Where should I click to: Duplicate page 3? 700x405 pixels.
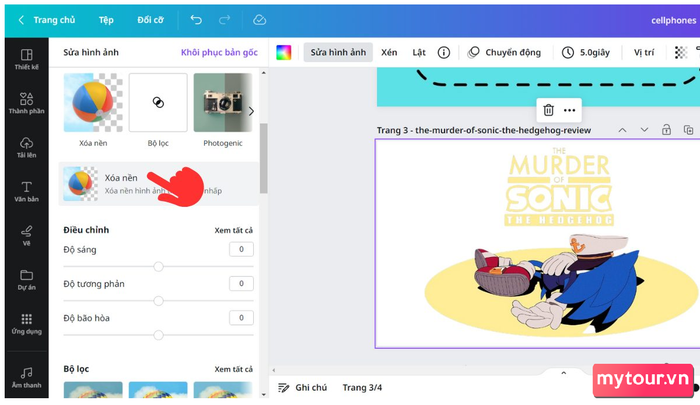pyautogui.click(x=688, y=130)
